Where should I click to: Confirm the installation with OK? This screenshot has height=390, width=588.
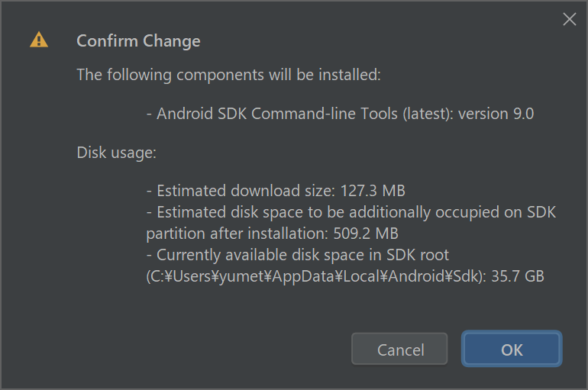coord(512,349)
